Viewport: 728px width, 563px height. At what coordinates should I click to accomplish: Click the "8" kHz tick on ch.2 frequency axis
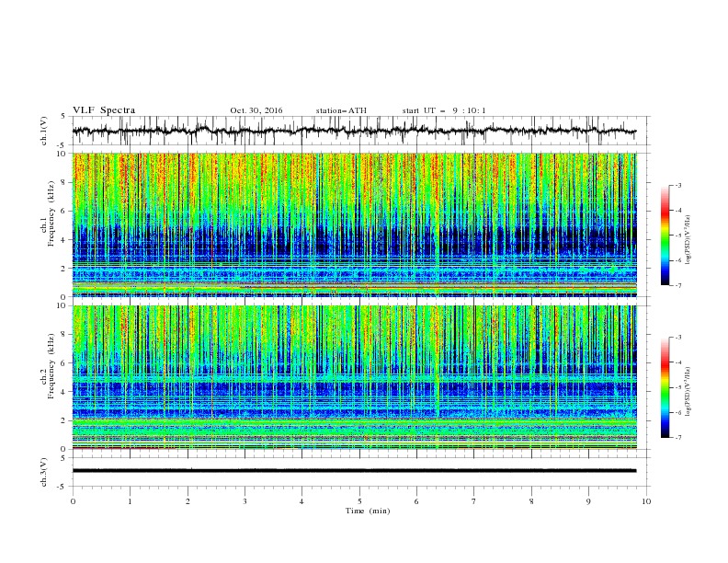tap(65, 335)
